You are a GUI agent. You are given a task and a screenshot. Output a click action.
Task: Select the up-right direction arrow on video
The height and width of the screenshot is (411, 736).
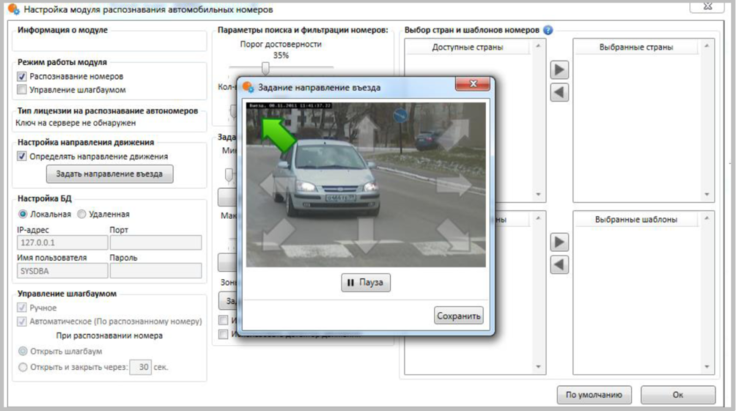point(453,135)
